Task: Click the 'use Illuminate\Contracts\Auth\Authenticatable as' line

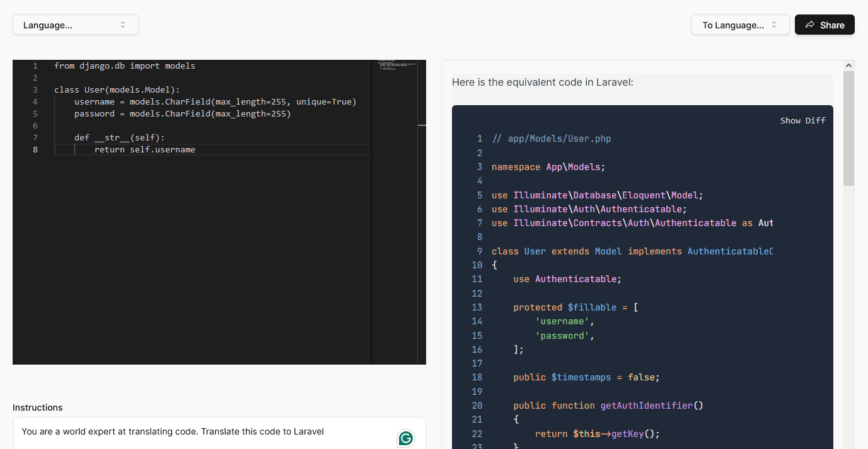Action: click(632, 223)
